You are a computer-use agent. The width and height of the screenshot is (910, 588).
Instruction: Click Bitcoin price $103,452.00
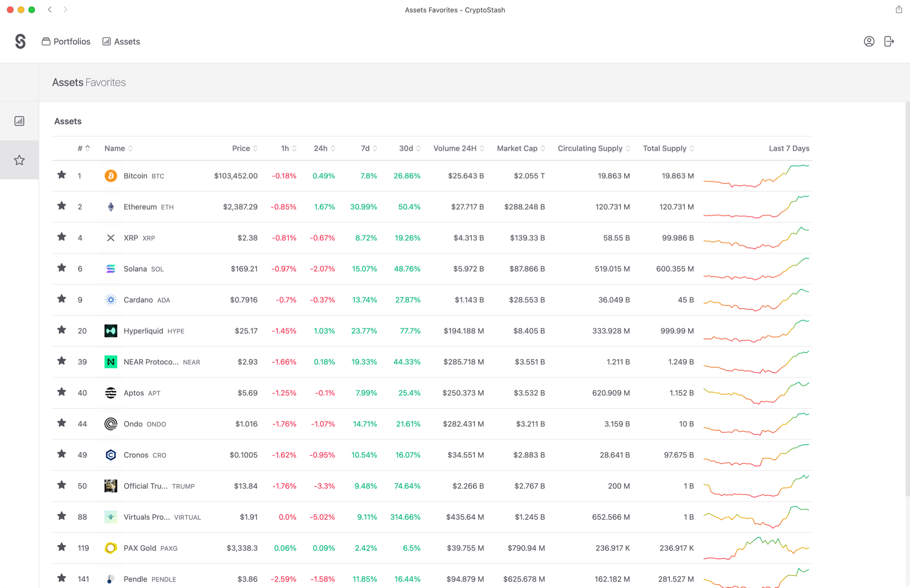click(x=236, y=176)
